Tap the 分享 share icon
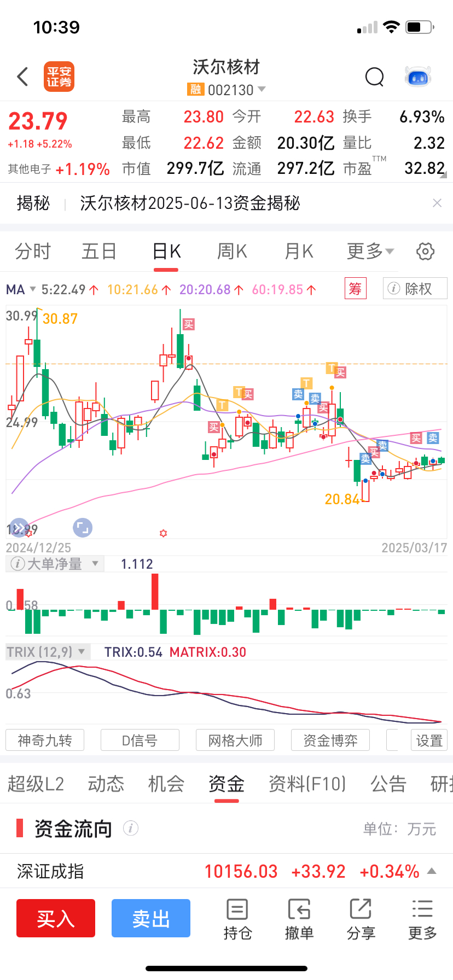 [x=361, y=919]
